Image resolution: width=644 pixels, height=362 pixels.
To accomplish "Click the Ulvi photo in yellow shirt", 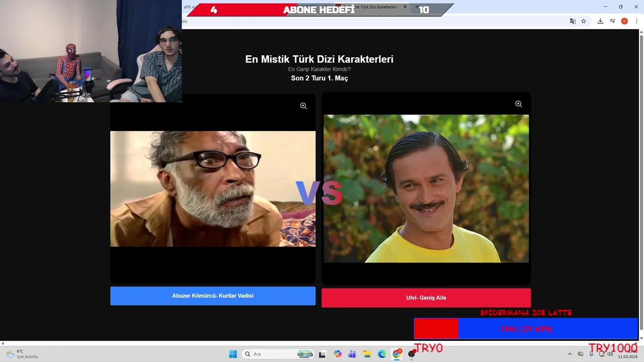I will point(426,189).
